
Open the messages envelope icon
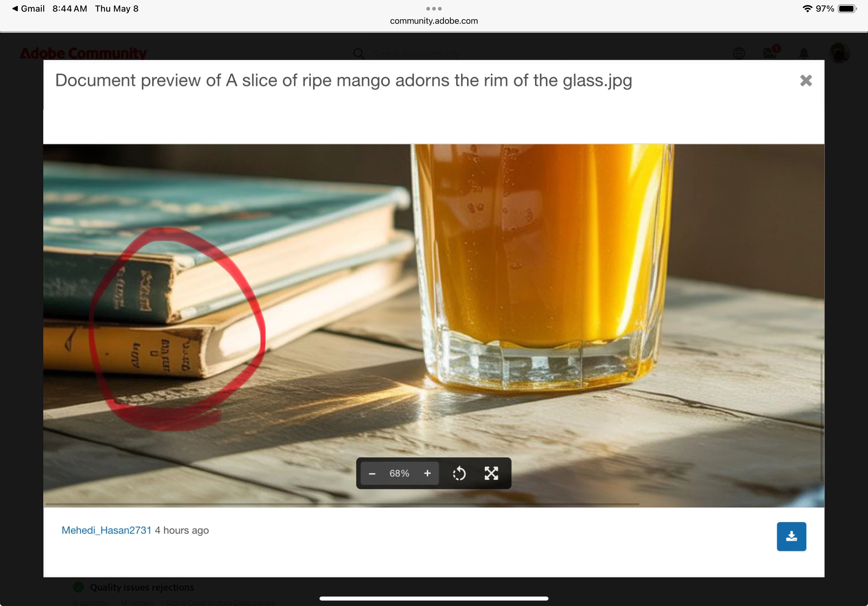(x=770, y=53)
